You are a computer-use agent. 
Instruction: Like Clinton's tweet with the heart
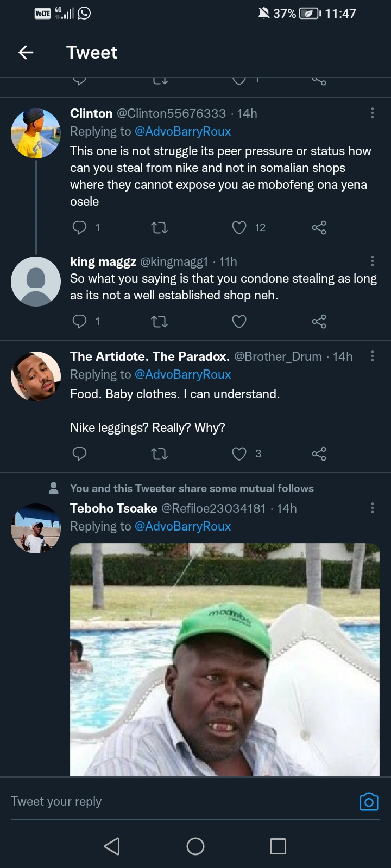coord(239,227)
